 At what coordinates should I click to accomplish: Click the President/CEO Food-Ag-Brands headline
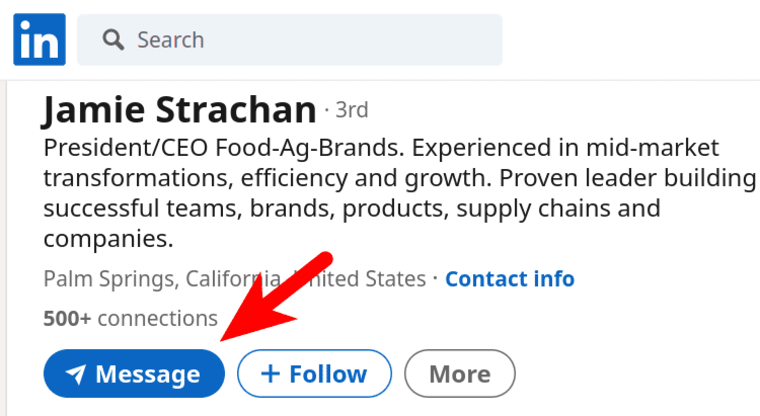[224, 148]
